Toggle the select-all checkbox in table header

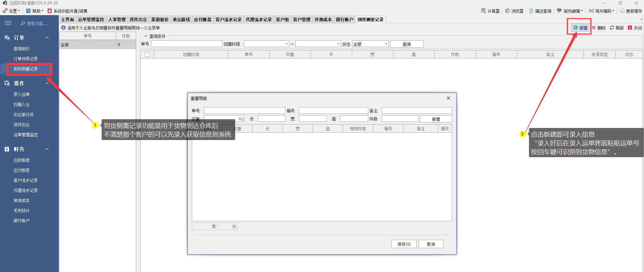click(147, 54)
